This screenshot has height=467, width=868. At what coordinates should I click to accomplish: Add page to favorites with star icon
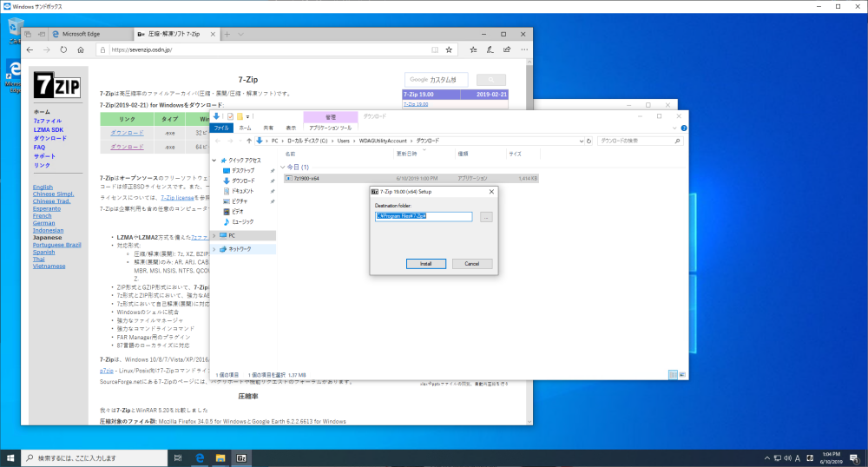click(x=449, y=49)
